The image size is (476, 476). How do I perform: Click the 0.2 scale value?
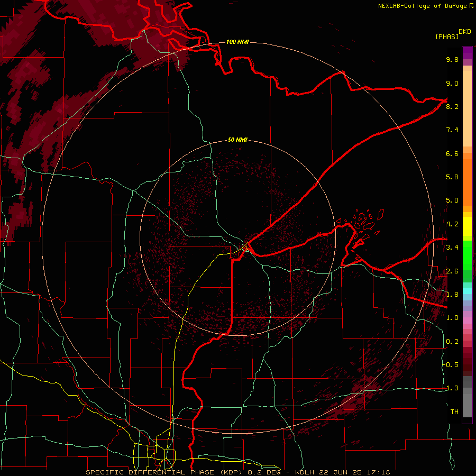[452, 342]
